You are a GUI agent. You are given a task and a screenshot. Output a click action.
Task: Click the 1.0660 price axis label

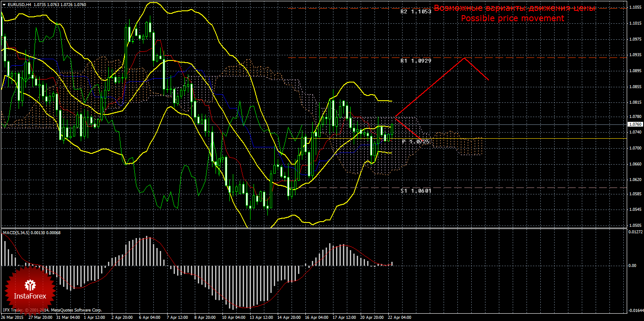coord(635,164)
